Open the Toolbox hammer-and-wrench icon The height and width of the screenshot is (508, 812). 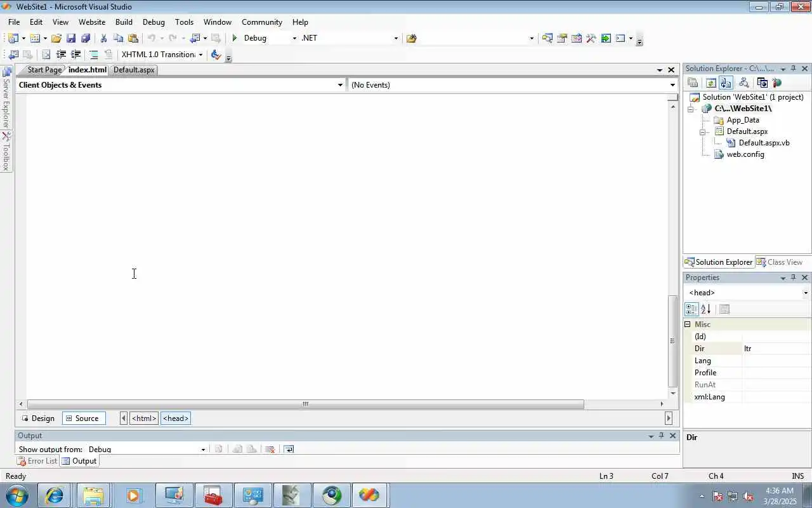591,38
